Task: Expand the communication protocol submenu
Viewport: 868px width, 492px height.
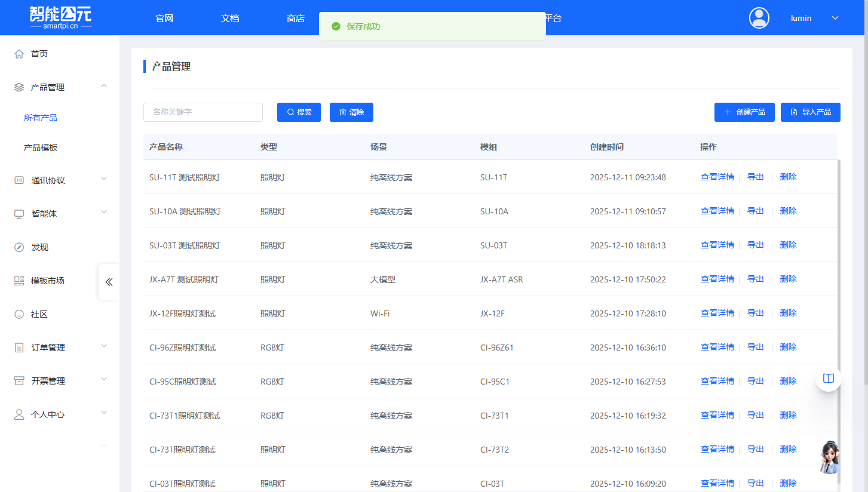Action: point(104,179)
